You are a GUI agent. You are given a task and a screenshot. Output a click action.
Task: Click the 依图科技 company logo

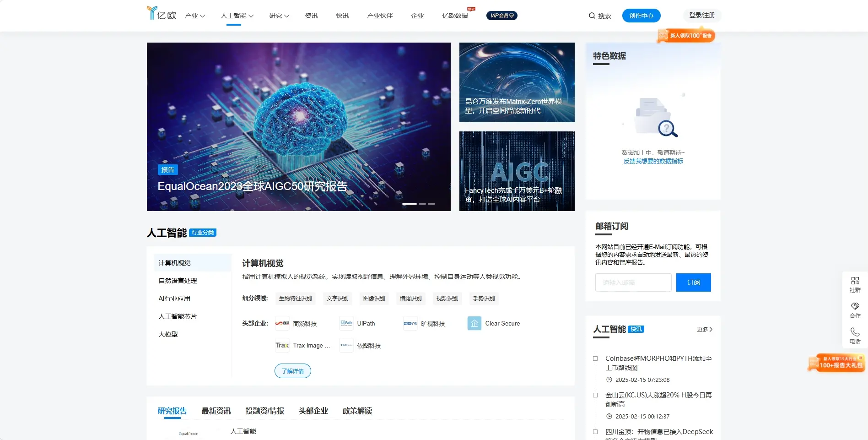click(346, 345)
